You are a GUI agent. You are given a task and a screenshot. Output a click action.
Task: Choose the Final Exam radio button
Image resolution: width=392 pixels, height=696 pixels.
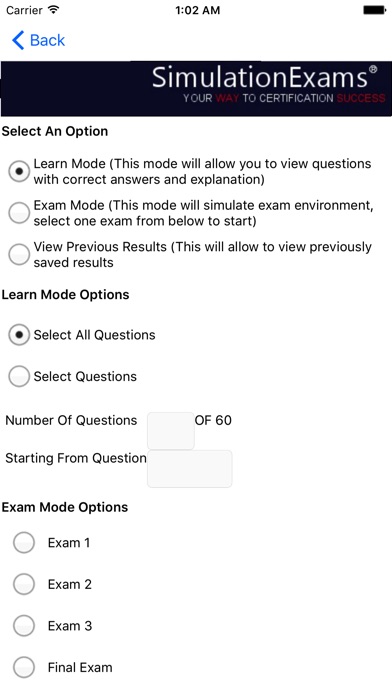pyautogui.click(x=24, y=667)
